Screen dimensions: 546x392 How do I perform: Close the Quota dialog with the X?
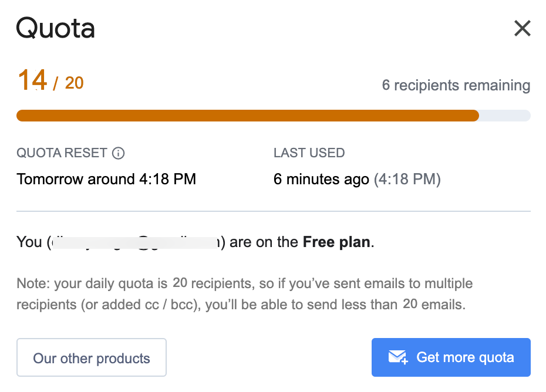pos(522,28)
